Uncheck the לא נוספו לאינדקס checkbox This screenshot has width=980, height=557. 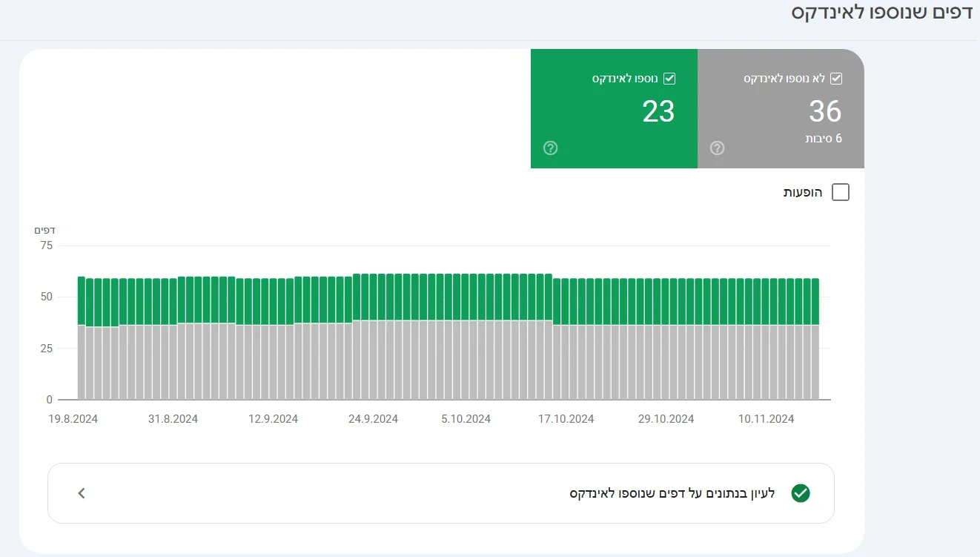point(836,79)
